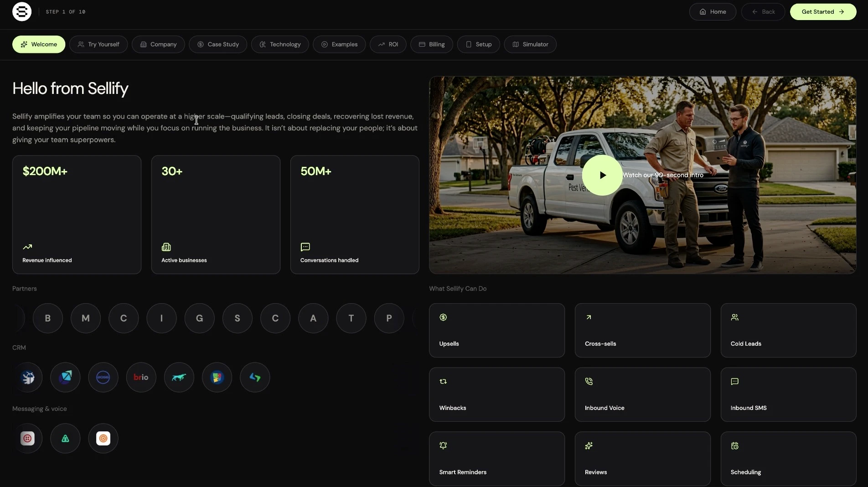Select the orange concentric circles messaging logo
The height and width of the screenshot is (487, 868).
(x=103, y=439)
